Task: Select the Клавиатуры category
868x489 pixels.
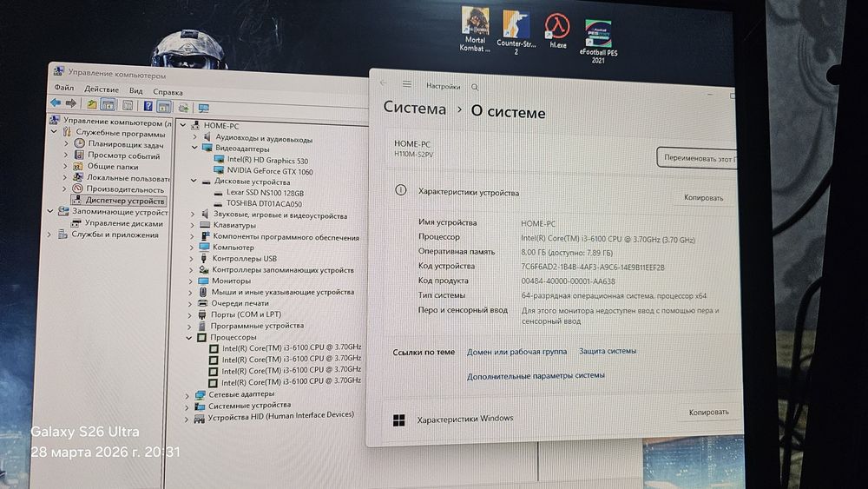Action: click(x=234, y=226)
